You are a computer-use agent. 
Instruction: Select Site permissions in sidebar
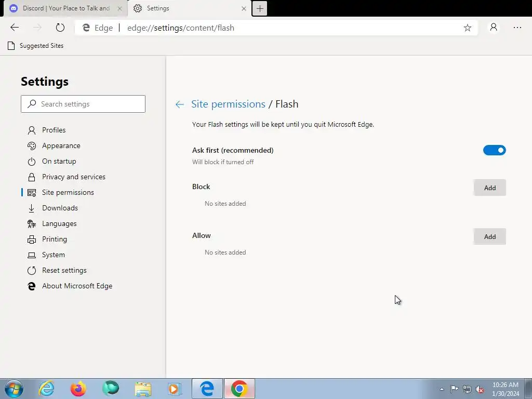point(68,192)
